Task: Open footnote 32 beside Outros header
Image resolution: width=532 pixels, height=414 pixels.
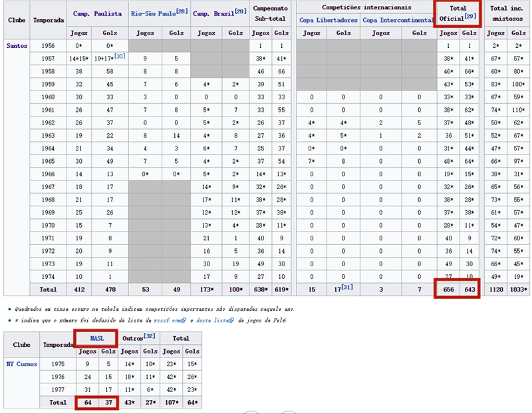Action: tap(149, 336)
